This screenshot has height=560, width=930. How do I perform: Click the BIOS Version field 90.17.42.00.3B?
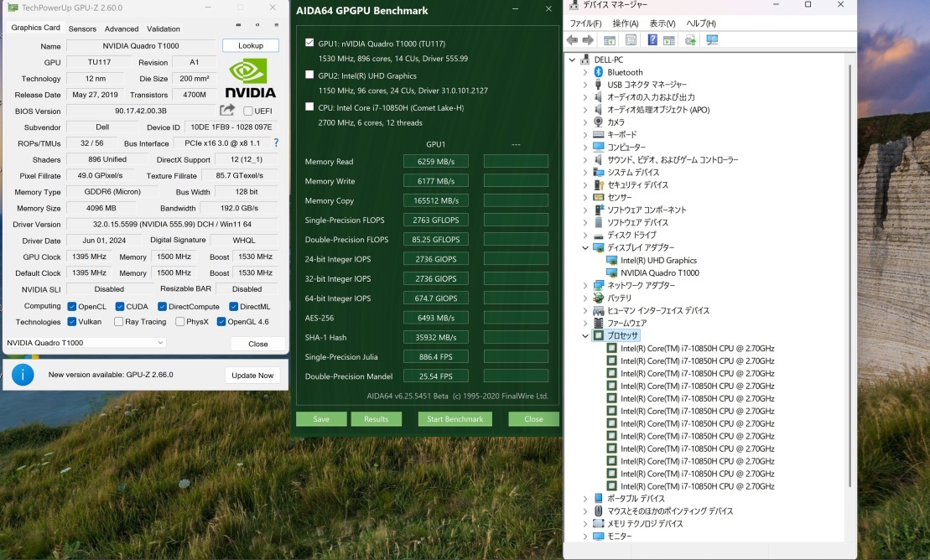141,111
